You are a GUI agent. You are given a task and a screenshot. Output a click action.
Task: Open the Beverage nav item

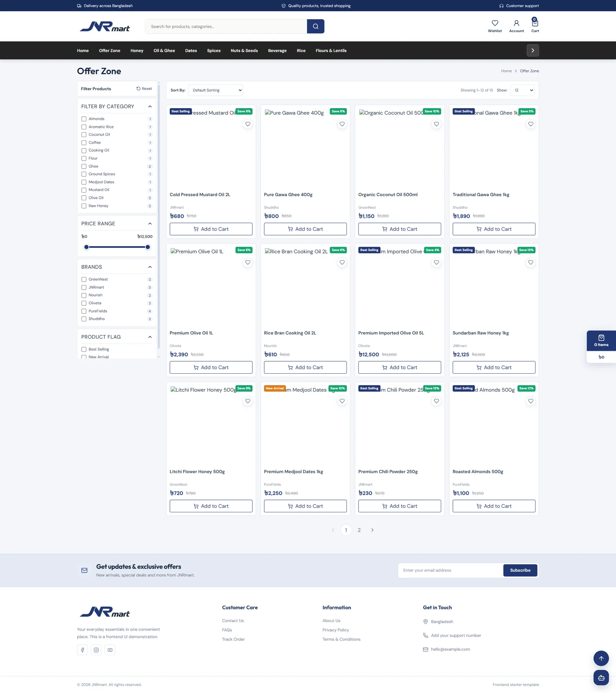point(277,50)
